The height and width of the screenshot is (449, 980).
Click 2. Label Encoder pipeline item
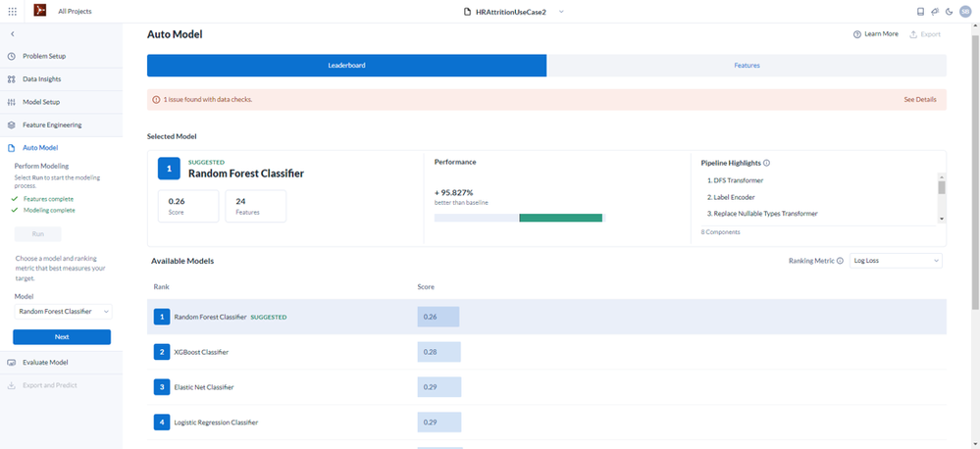click(x=731, y=197)
